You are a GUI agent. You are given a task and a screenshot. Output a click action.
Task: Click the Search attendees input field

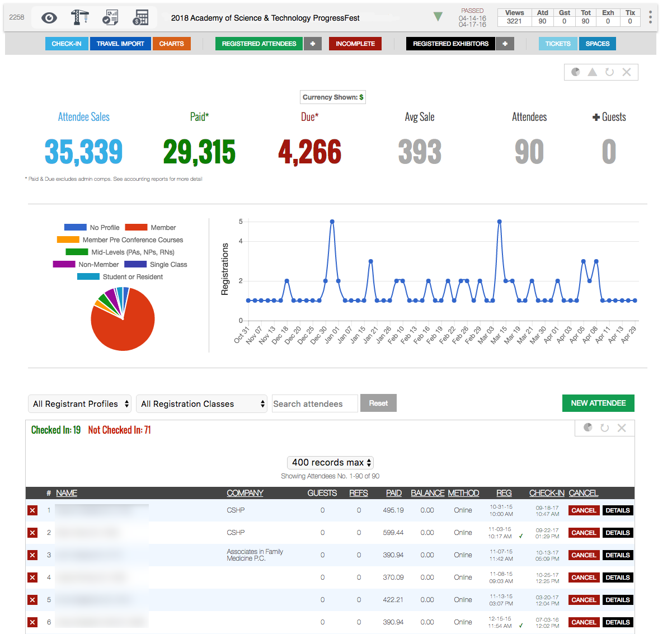point(314,404)
